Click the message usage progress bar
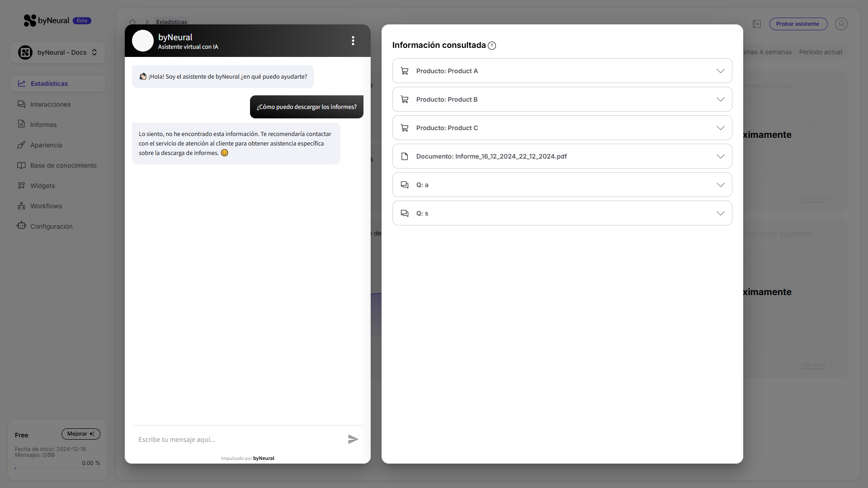 tap(57, 469)
